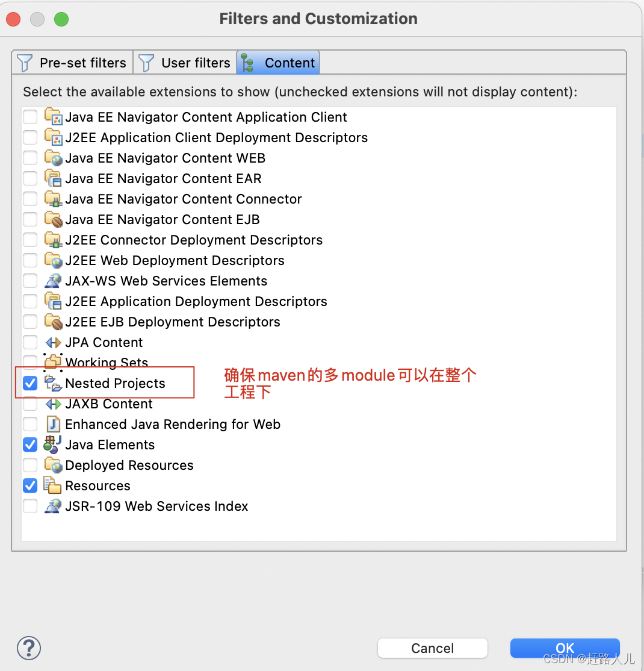This screenshot has height=671, width=644.
Task: Click the OK button
Action: 565,648
